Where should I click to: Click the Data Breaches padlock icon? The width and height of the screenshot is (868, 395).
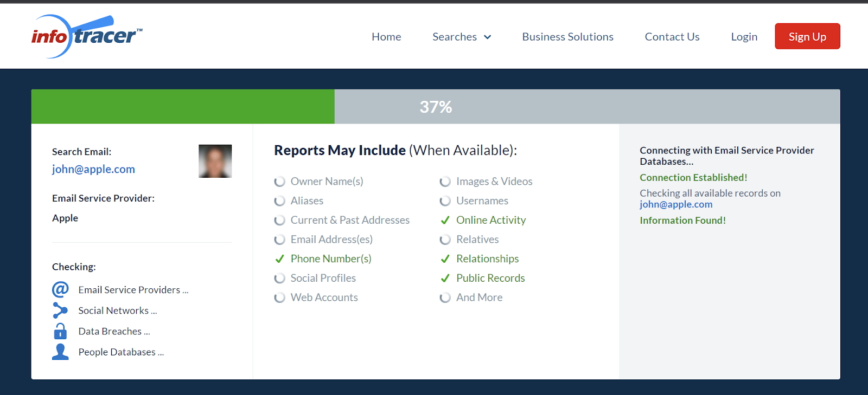[60, 331]
